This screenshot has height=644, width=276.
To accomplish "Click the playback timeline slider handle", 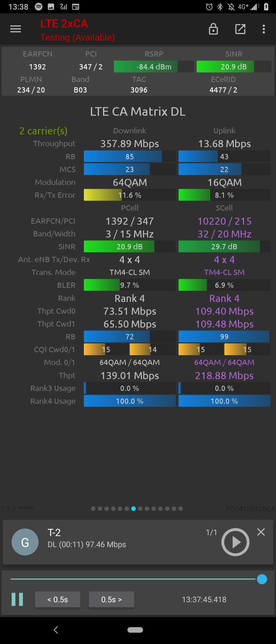I will [262, 579].
